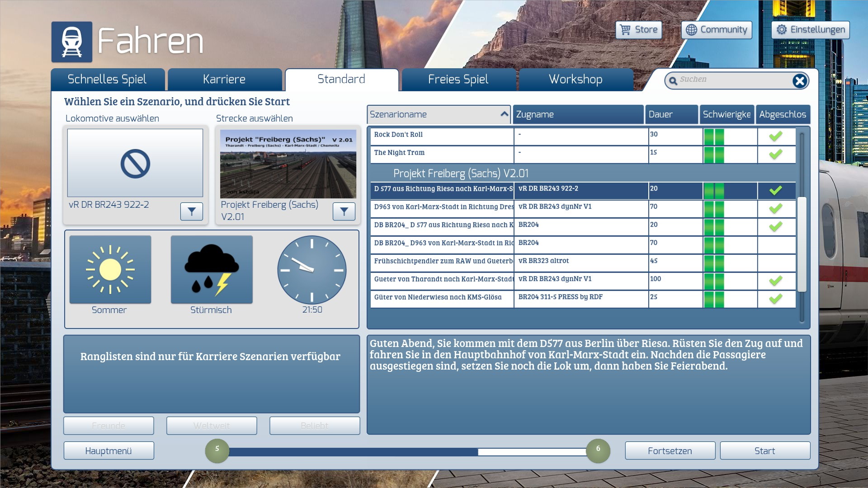
Task: Click completed checkmark for The Night Tram
Action: pos(776,154)
